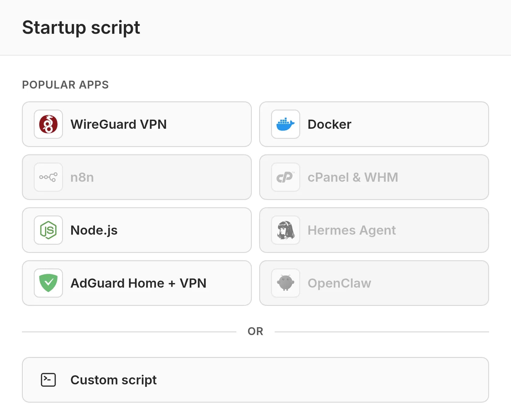Choose the 'Node.js' app label

[94, 230]
